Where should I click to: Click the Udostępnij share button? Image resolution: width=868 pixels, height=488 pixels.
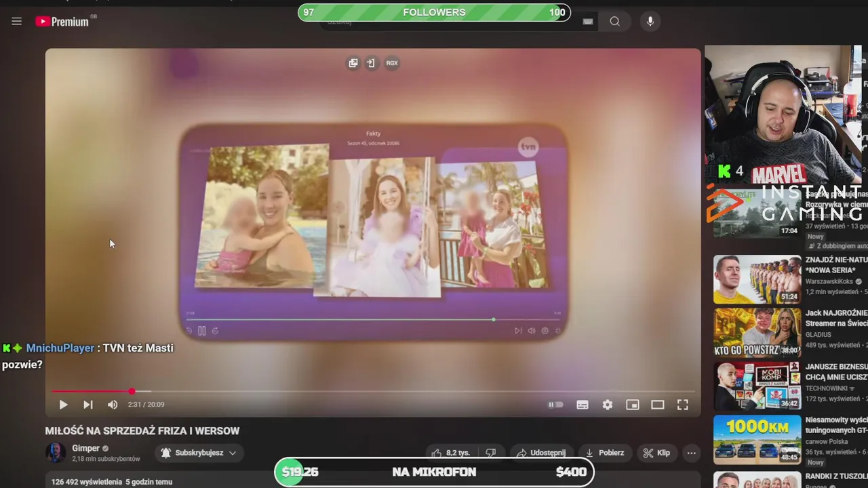point(541,453)
